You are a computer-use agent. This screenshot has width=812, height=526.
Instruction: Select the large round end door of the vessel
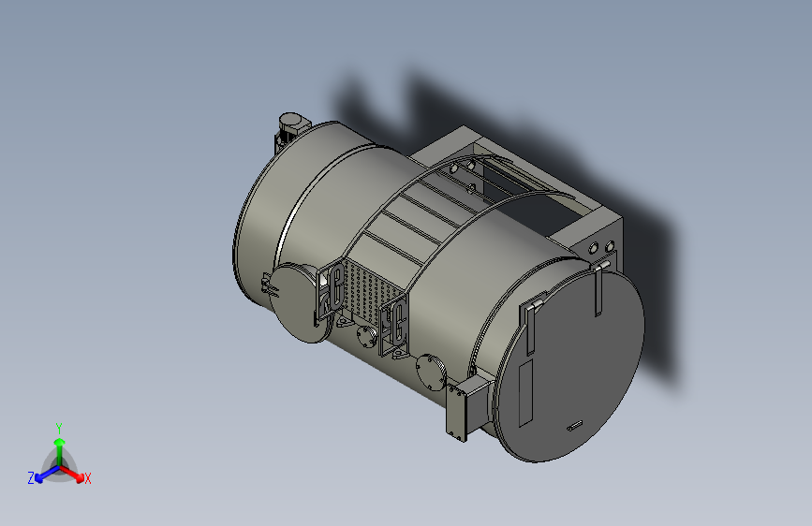click(x=571, y=366)
